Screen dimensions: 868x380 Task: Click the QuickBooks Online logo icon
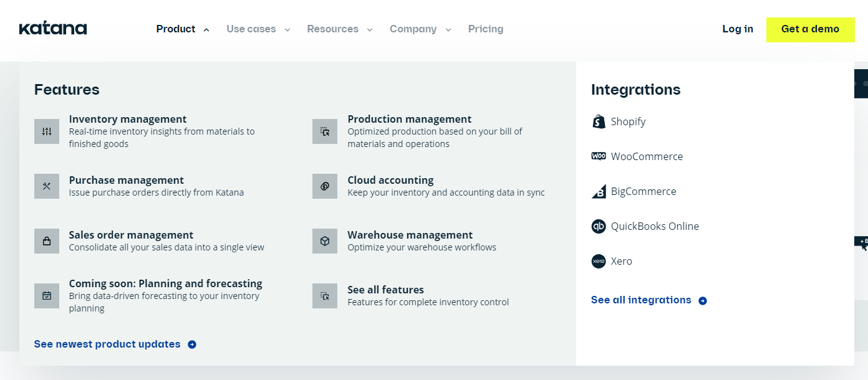point(599,226)
